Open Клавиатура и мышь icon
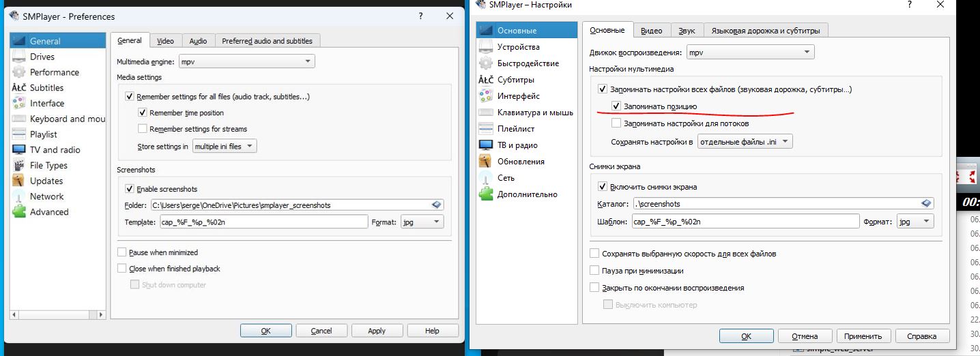980x356 pixels. 486,113
